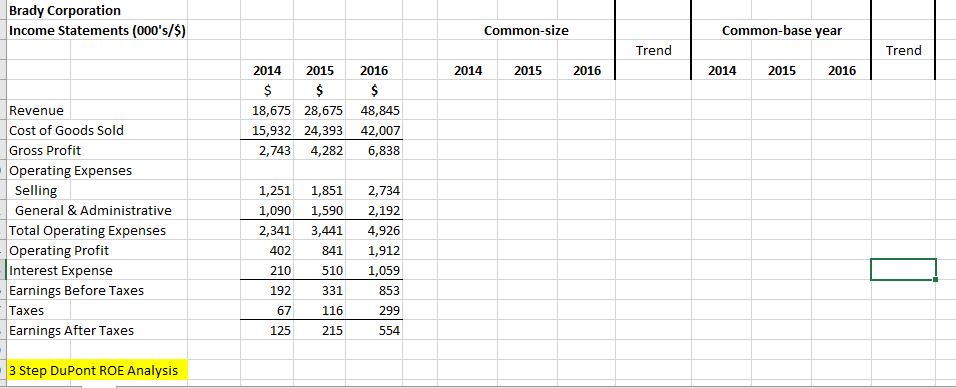Select the Revenue row label
The image size is (956, 388).
(x=37, y=110)
